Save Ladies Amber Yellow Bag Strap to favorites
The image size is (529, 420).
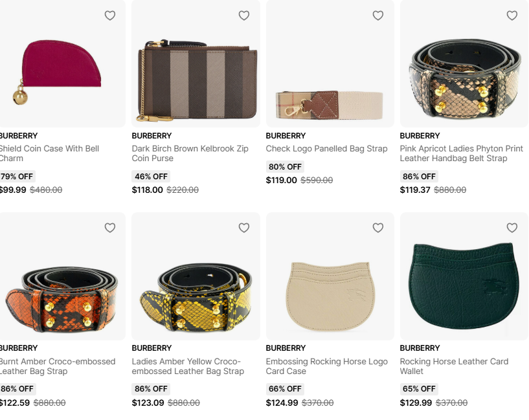[x=244, y=228]
